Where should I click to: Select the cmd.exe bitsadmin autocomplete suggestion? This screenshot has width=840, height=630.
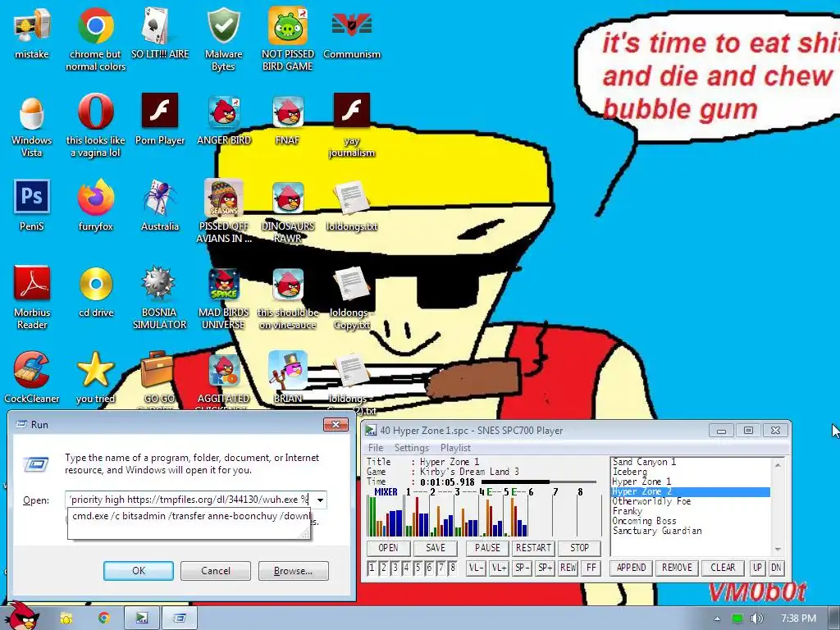click(189, 516)
